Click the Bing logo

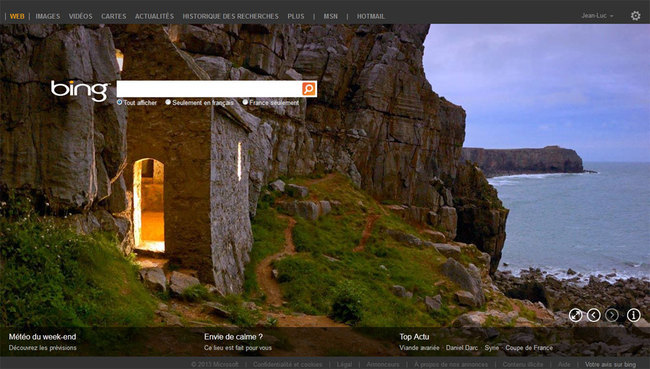tap(80, 91)
